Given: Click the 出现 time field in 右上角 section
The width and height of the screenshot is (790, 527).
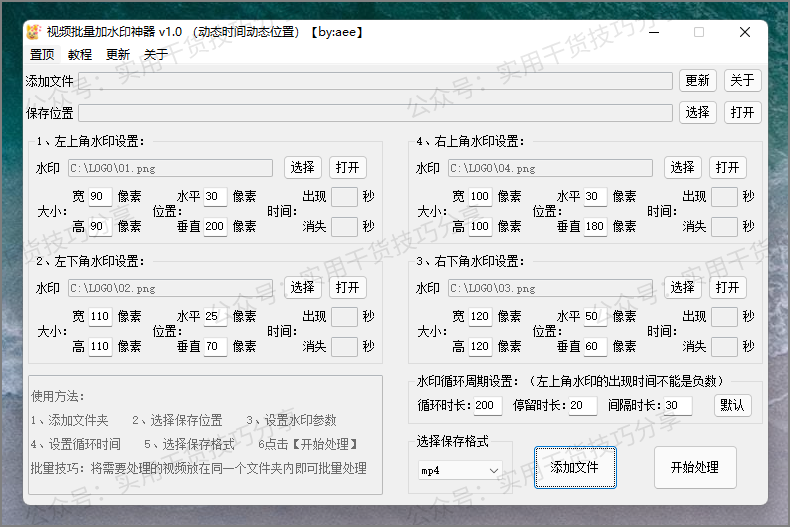Looking at the screenshot, I should click(x=724, y=196).
